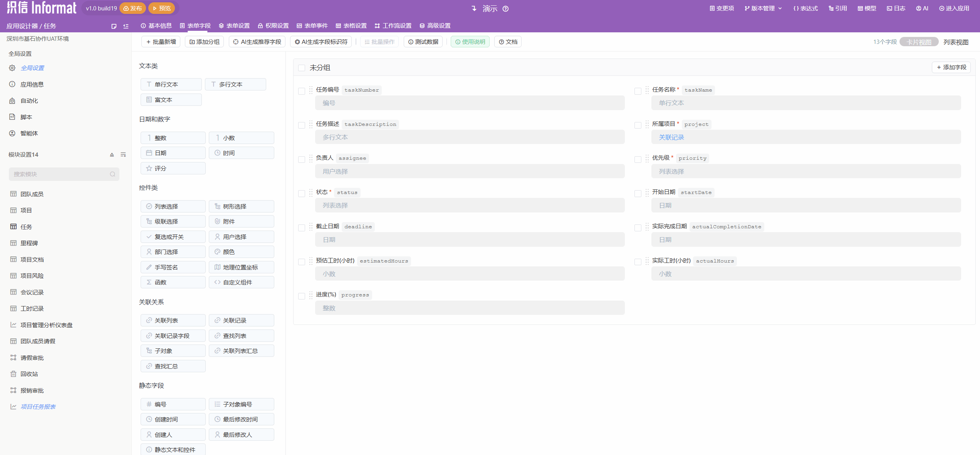Select the 颜色 color control field type

coord(241,252)
